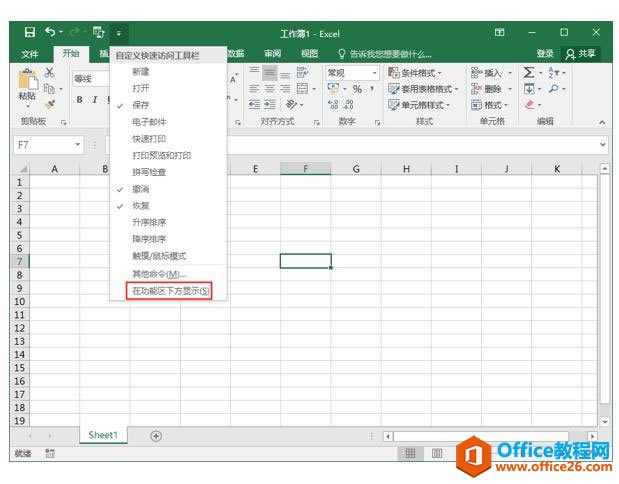Click the bottom align icon
The image size is (619, 484).
285,73
